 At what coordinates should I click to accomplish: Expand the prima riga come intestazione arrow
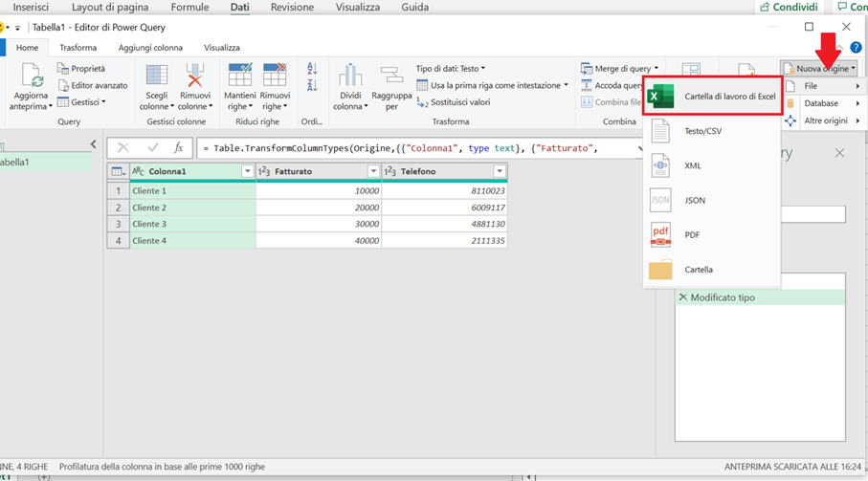coord(566,85)
